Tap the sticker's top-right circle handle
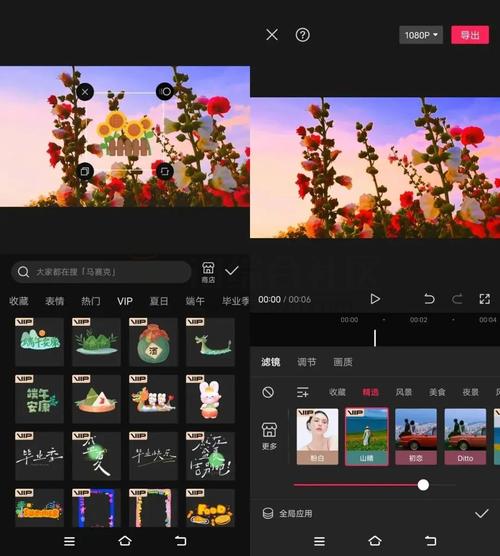 (x=165, y=92)
